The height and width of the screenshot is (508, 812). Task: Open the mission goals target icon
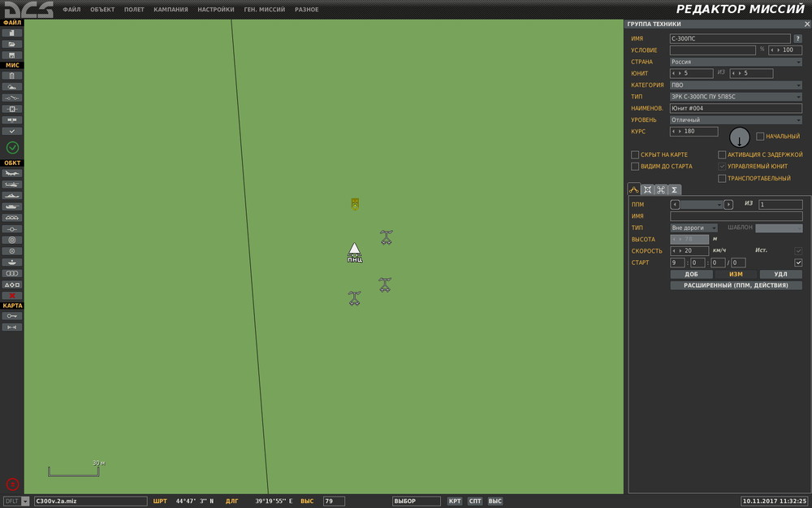click(12, 109)
